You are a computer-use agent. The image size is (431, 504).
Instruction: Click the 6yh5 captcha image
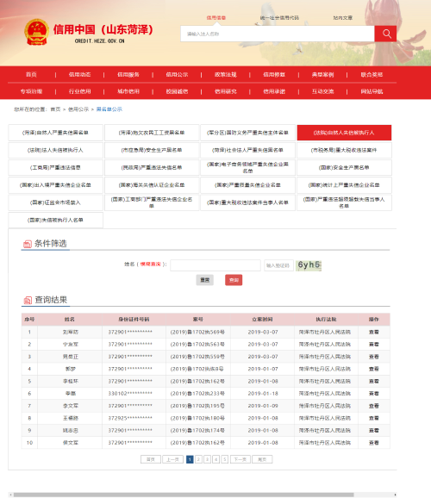[309, 265]
